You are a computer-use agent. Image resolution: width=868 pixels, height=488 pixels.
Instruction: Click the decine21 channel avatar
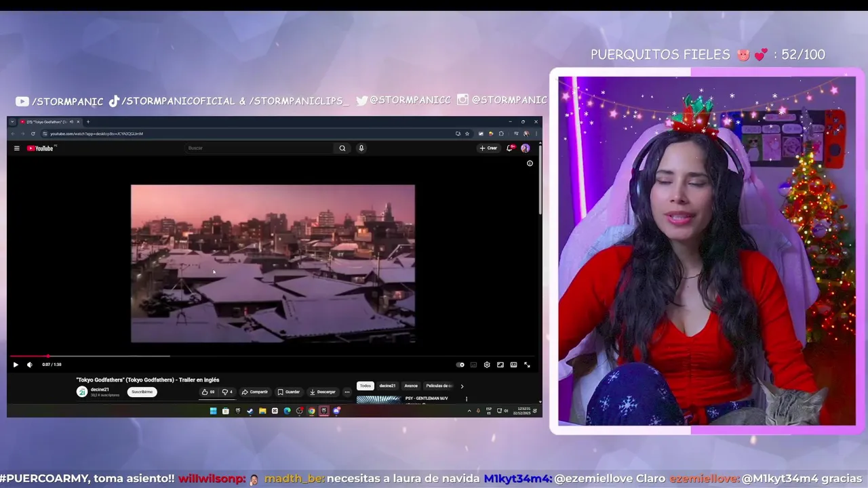click(82, 392)
